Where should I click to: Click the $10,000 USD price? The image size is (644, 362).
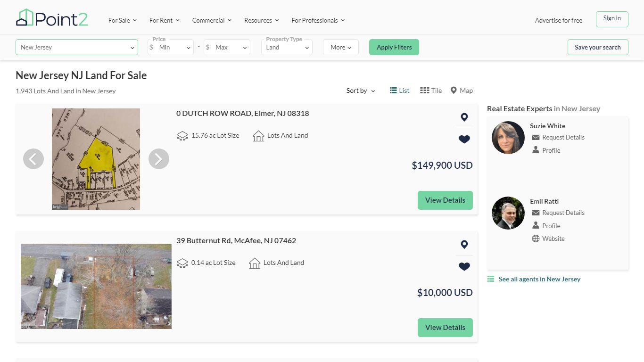445,293
